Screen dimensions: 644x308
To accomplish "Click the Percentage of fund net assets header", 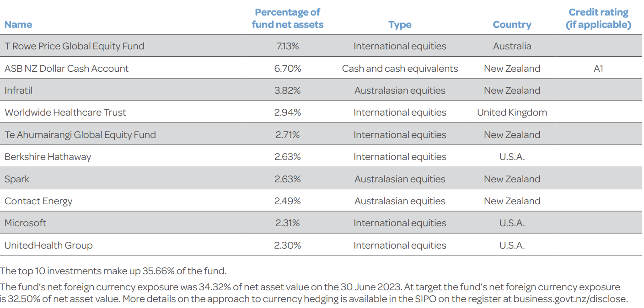I will tap(287, 19).
